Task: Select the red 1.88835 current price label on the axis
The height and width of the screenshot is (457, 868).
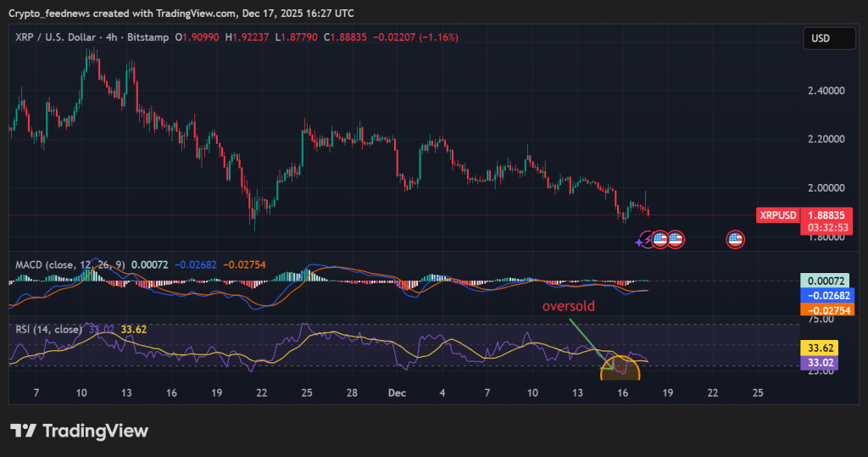Action: tap(826, 215)
